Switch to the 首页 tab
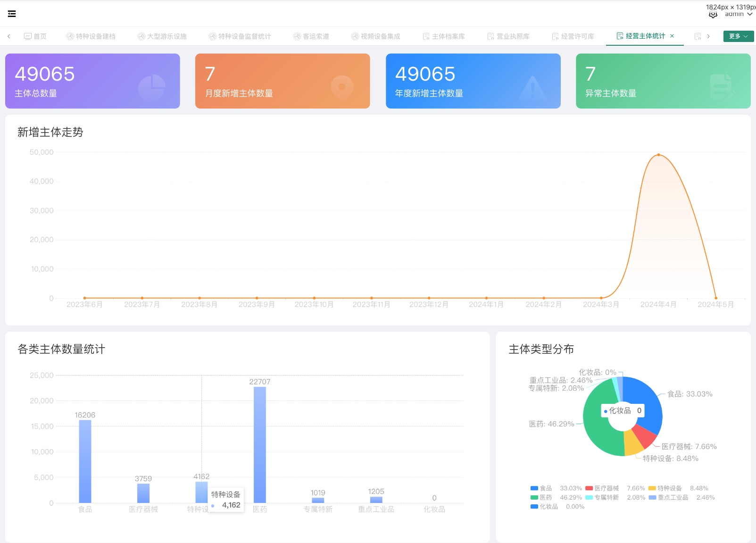756x543 pixels. pos(35,36)
